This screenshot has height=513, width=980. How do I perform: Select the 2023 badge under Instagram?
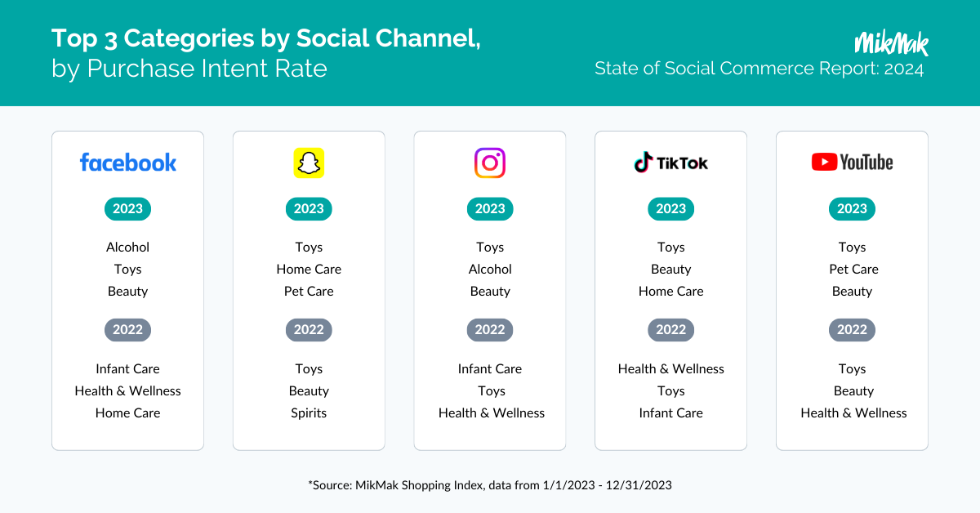pos(490,208)
